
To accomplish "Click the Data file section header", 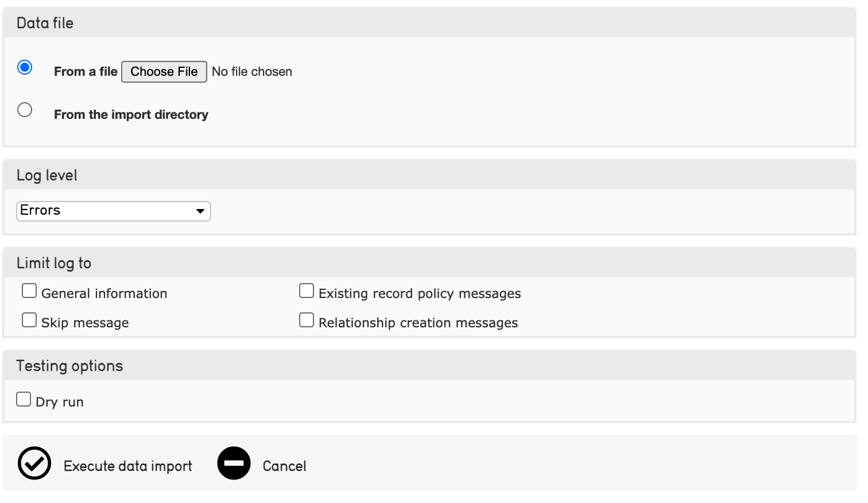I will click(45, 23).
